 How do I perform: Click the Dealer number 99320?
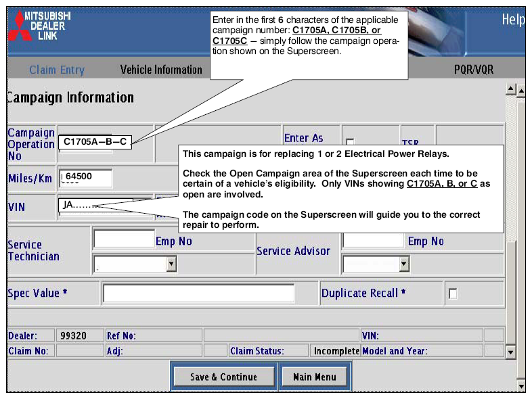pos(73,335)
